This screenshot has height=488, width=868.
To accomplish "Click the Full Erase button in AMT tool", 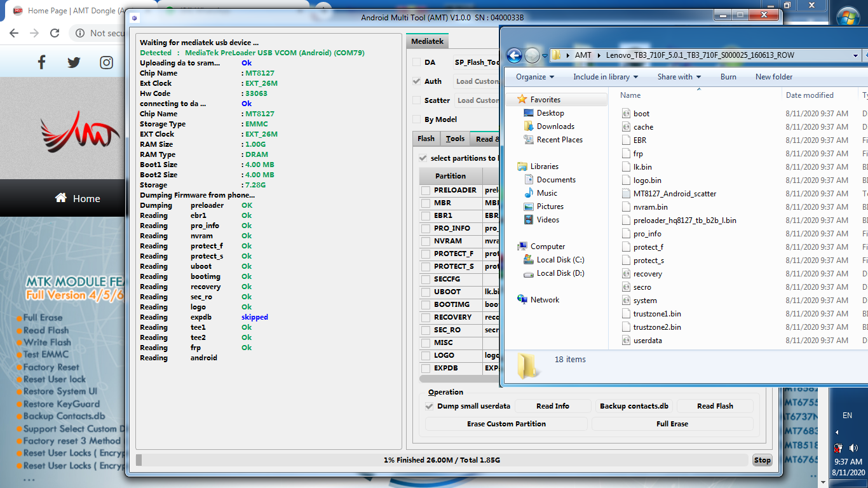I will tap(672, 424).
